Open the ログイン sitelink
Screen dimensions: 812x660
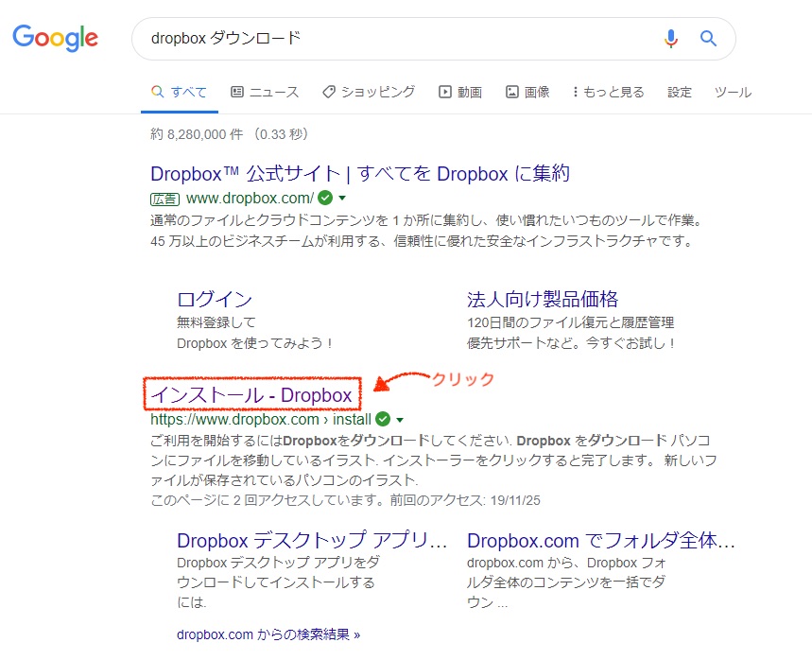coord(215,299)
